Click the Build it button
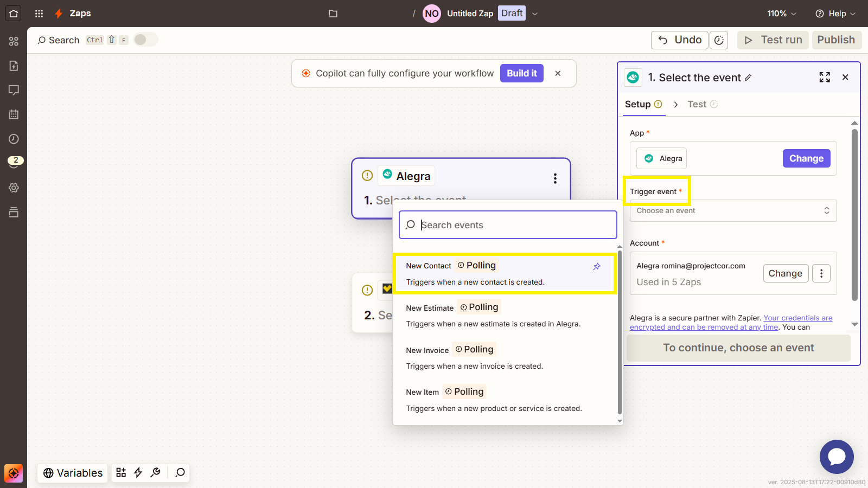Image resolution: width=868 pixels, height=488 pixels. [522, 73]
